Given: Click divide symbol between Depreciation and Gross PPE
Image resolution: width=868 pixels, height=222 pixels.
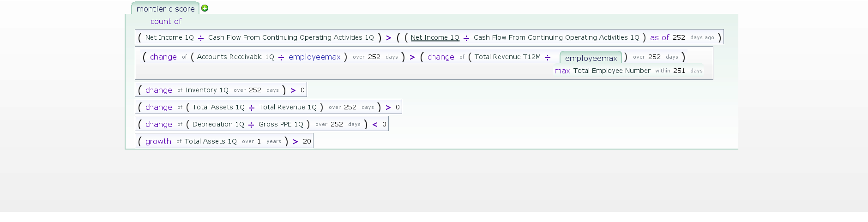Looking at the screenshot, I should pos(251,125).
